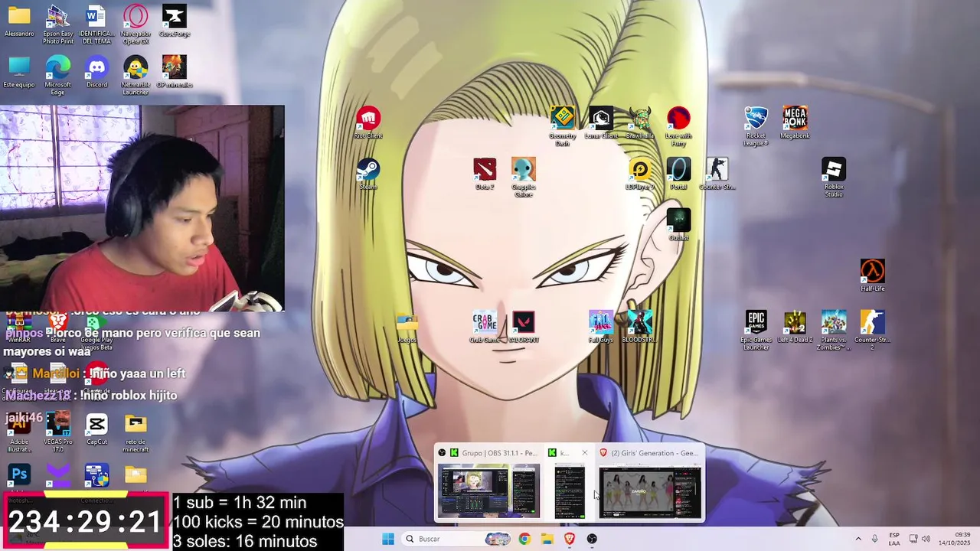Select the CapCut desktop shortcut

point(96,429)
